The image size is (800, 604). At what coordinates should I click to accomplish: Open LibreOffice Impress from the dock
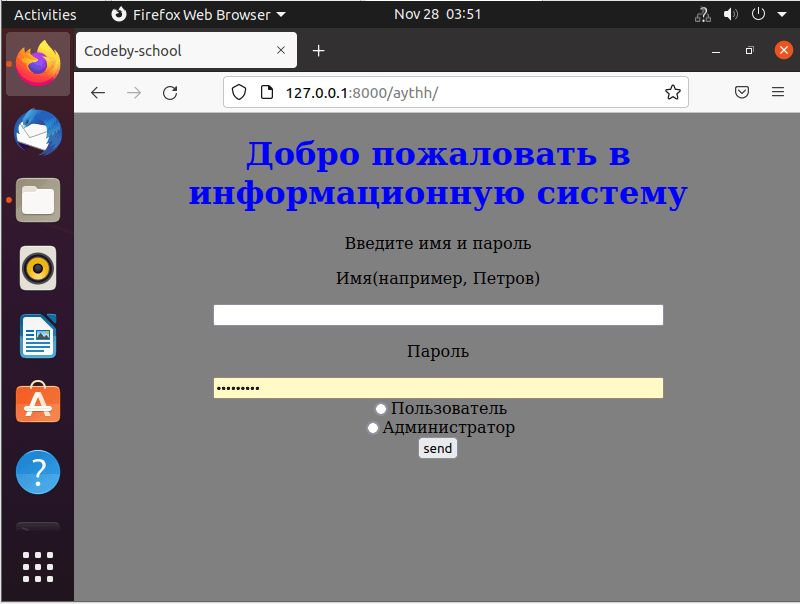pos(37,336)
